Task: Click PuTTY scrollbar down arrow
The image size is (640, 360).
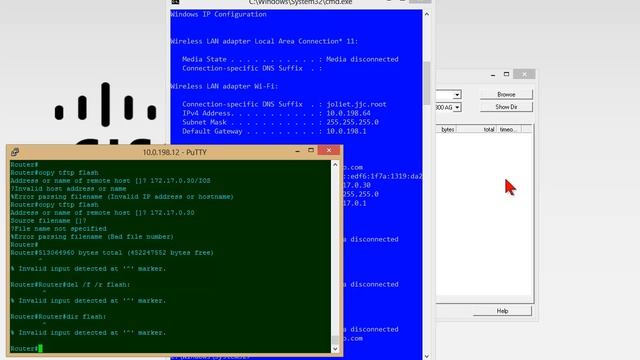Action: [335, 349]
